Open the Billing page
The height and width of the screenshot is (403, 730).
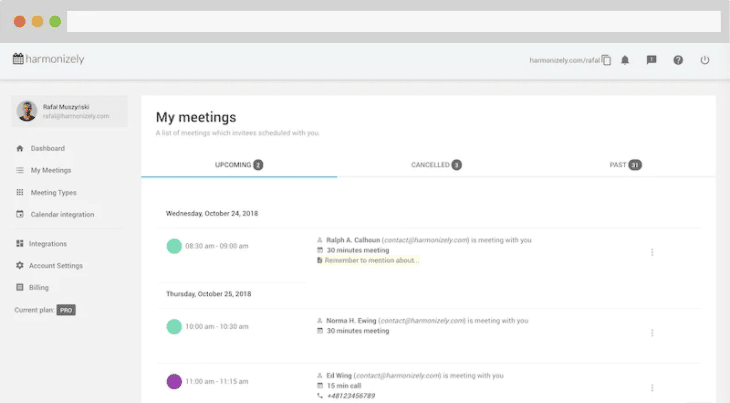[39, 287]
